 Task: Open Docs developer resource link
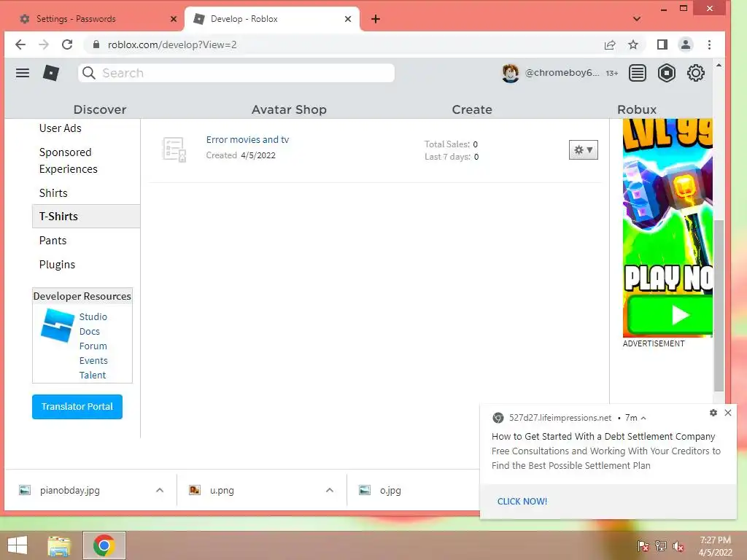[x=90, y=332]
